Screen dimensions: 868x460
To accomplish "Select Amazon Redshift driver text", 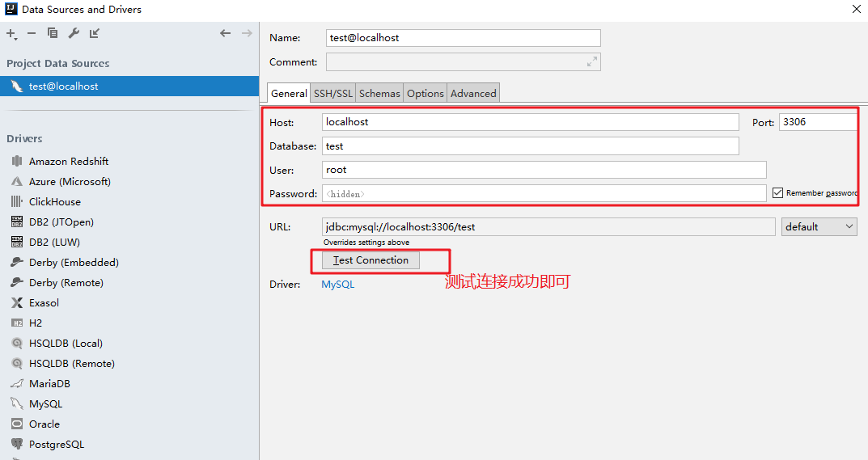I will 69,161.
